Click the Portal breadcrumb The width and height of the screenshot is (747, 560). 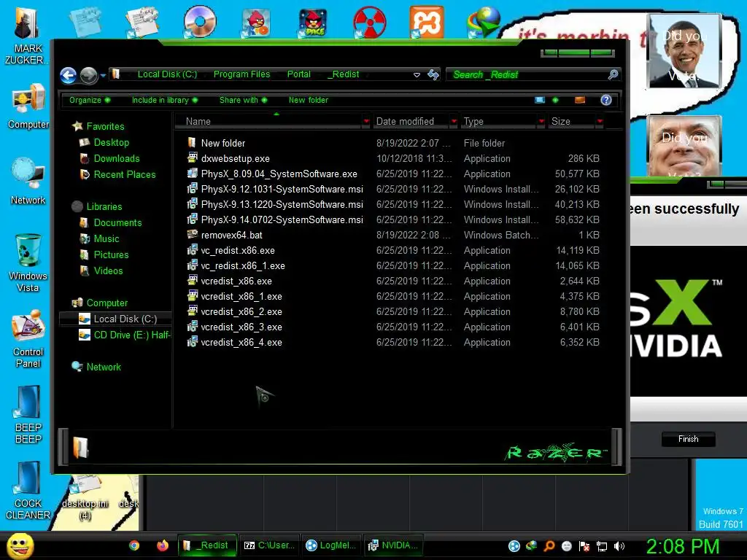point(298,74)
